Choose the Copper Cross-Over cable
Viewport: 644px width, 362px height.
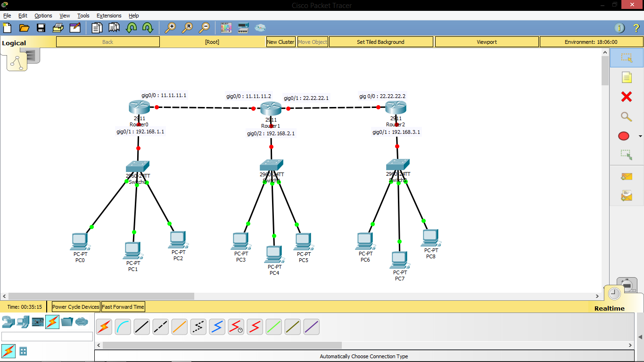160,327
